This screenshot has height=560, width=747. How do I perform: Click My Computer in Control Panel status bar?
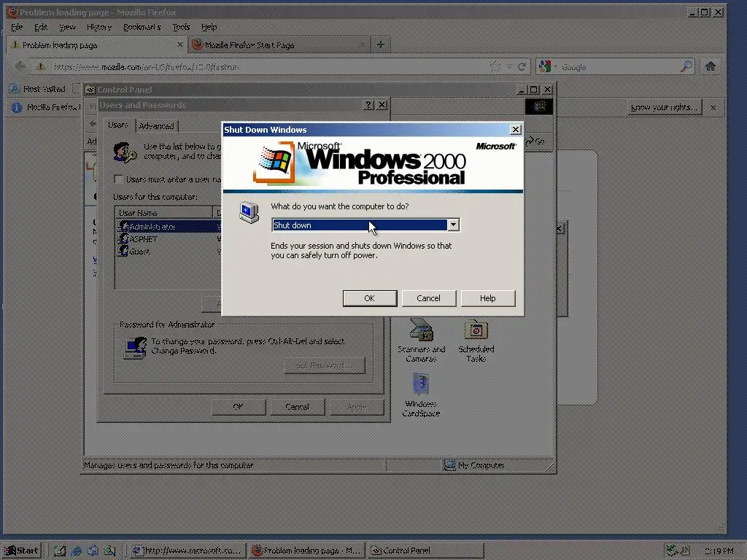pyautogui.click(x=474, y=465)
